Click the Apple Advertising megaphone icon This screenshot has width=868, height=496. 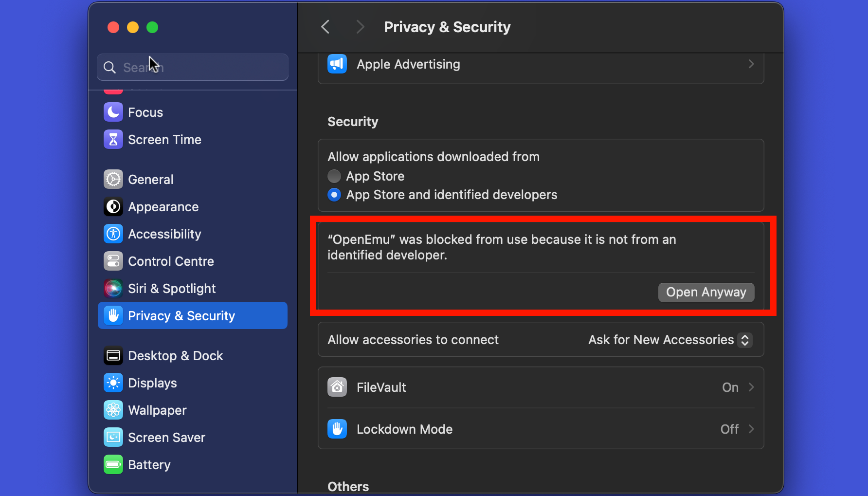pos(337,64)
